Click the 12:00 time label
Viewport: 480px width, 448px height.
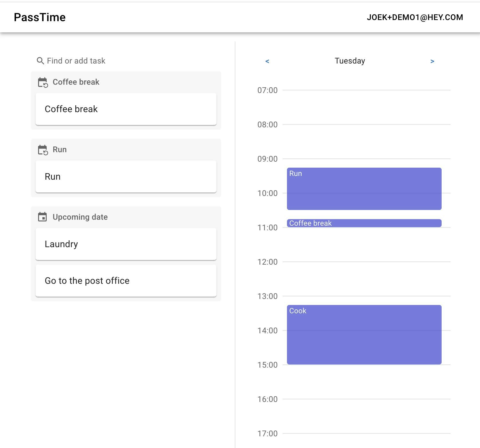pos(267,262)
